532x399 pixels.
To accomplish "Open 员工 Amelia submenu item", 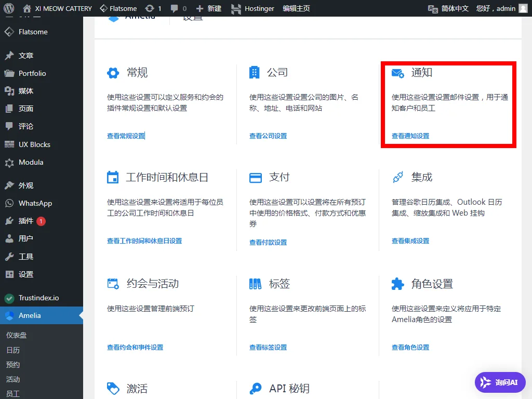I will [13, 394].
